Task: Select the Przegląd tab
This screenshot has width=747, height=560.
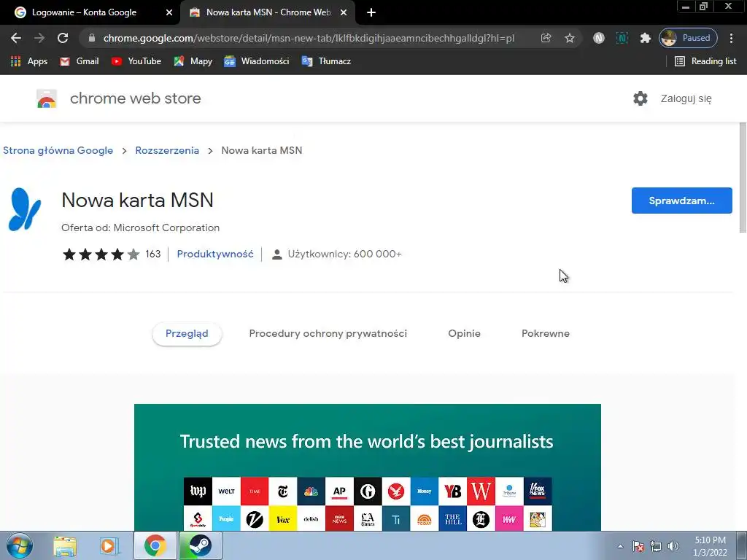Action: pos(187,334)
